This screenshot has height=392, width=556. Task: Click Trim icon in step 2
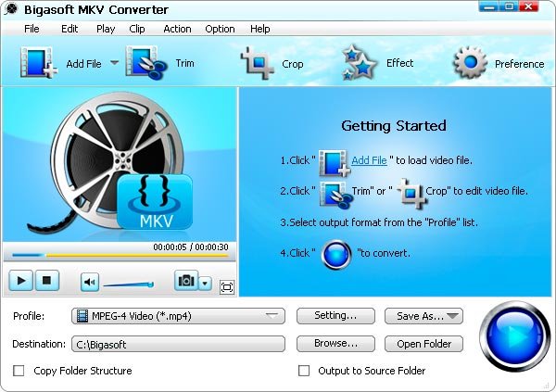(x=335, y=194)
